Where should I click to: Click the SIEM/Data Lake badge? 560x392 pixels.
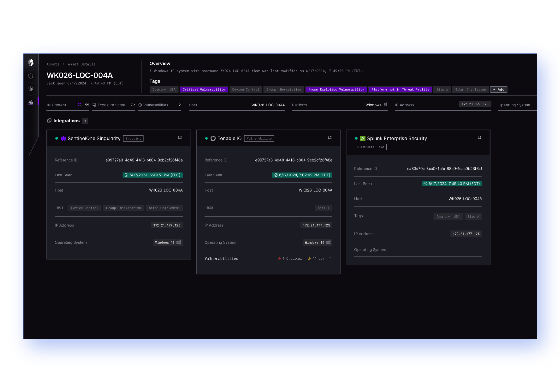coord(370,147)
